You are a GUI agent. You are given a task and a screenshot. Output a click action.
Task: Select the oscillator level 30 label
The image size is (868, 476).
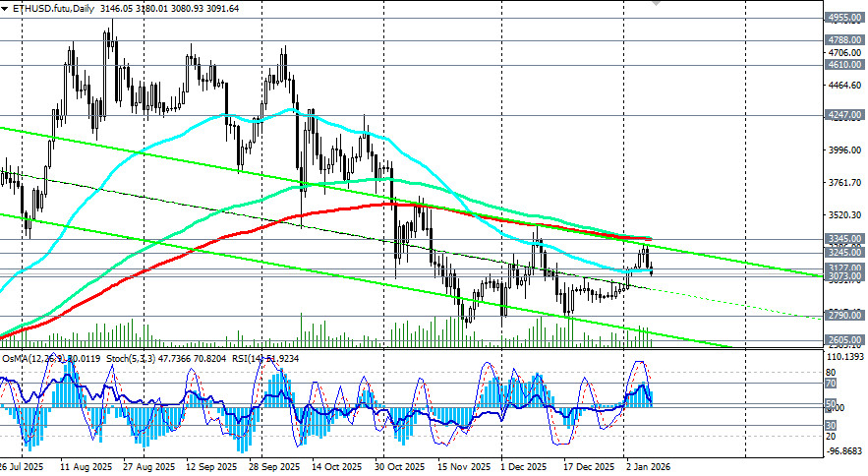tap(831, 425)
